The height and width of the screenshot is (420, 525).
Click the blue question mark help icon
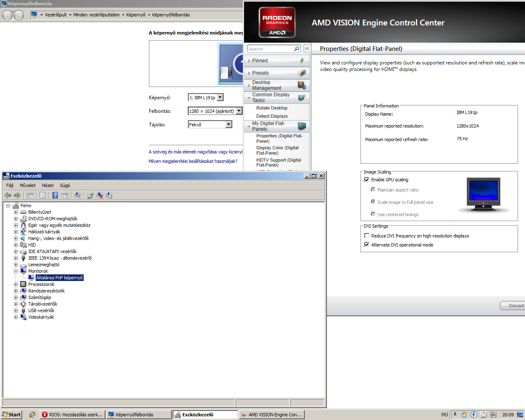[55, 196]
